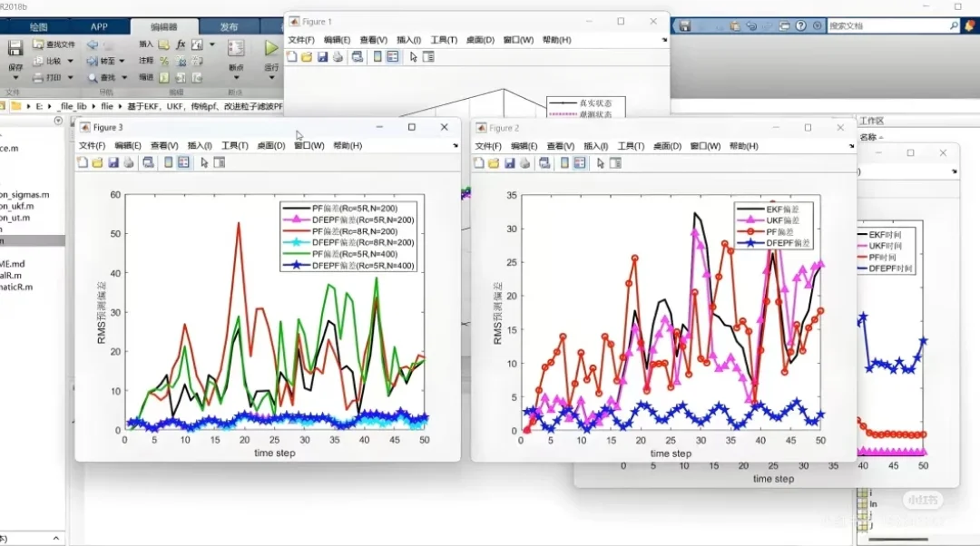Open 工具(T) menu in Figure 2

coord(631,146)
